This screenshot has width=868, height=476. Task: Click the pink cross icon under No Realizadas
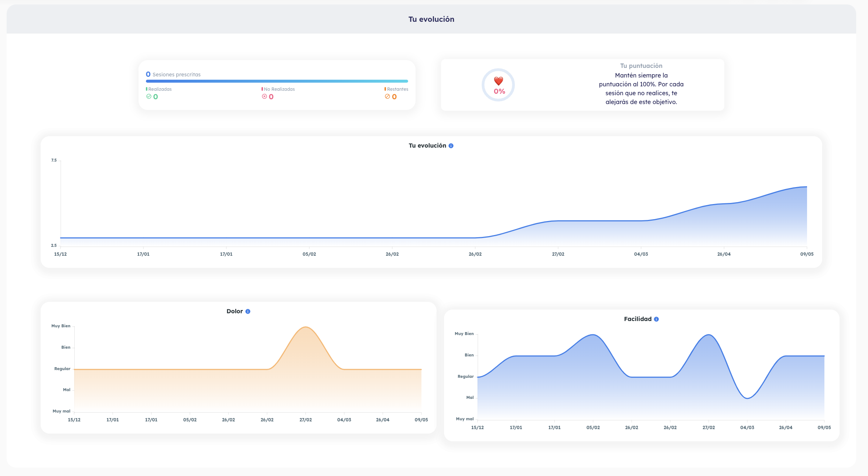coord(264,96)
